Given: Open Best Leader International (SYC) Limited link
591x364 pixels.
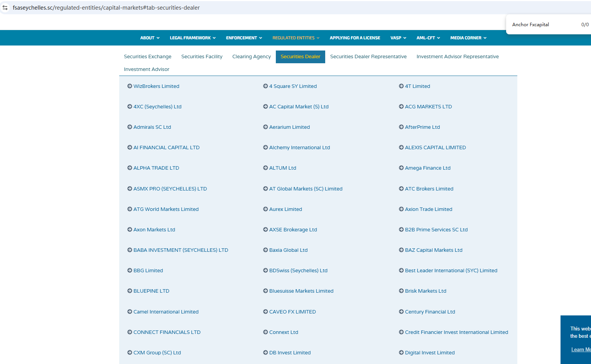Looking at the screenshot, I should (x=451, y=270).
